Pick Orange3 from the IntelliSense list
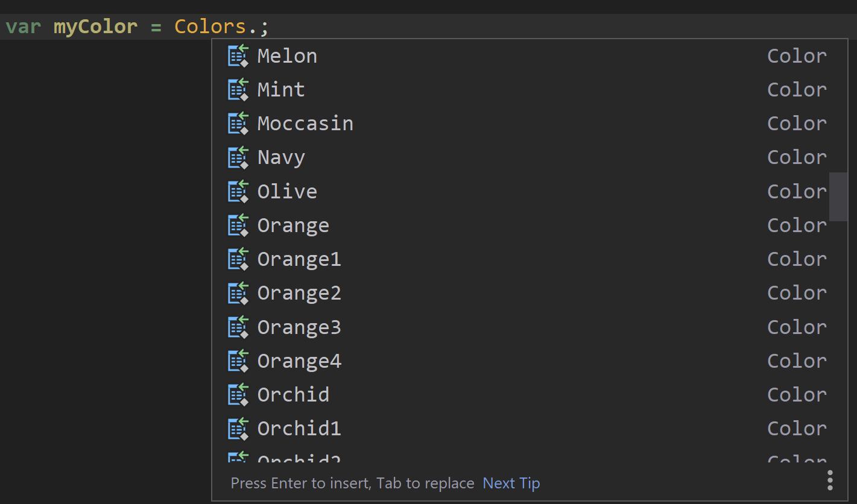This screenshot has height=504, width=857. (299, 327)
